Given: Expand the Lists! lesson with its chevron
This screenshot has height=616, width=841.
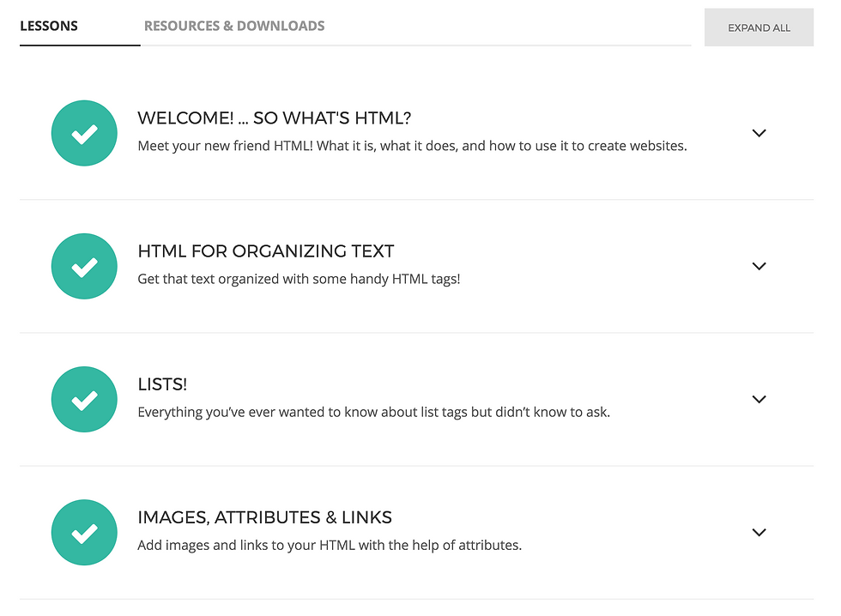Looking at the screenshot, I should coord(759,399).
